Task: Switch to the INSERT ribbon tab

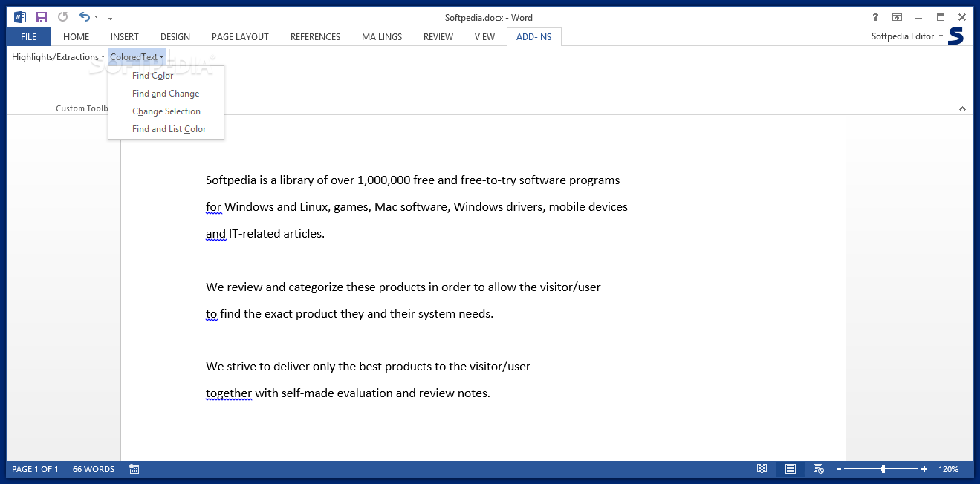Action: pos(125,36)
